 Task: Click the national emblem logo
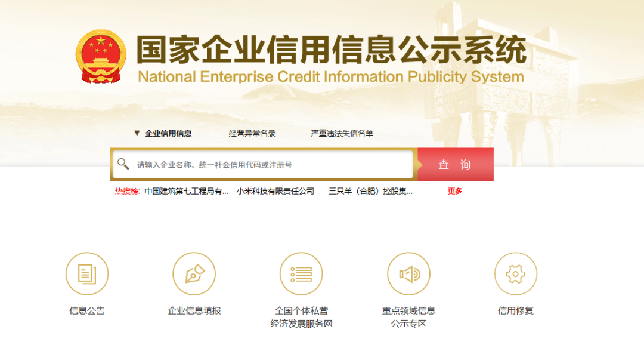click(101, 56)
